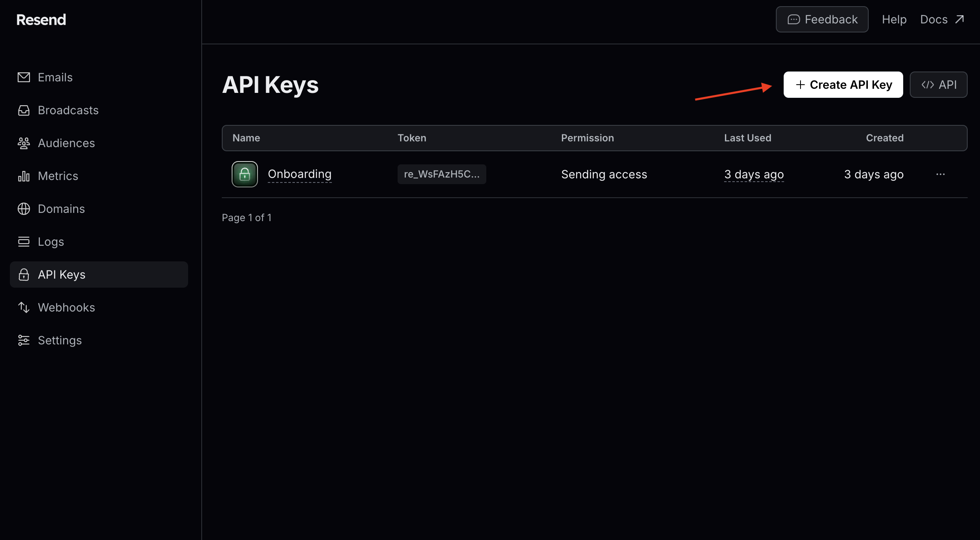The image size is (980, 540).
Task: Click the Resend logo
Action: click(x=41, y=19)
